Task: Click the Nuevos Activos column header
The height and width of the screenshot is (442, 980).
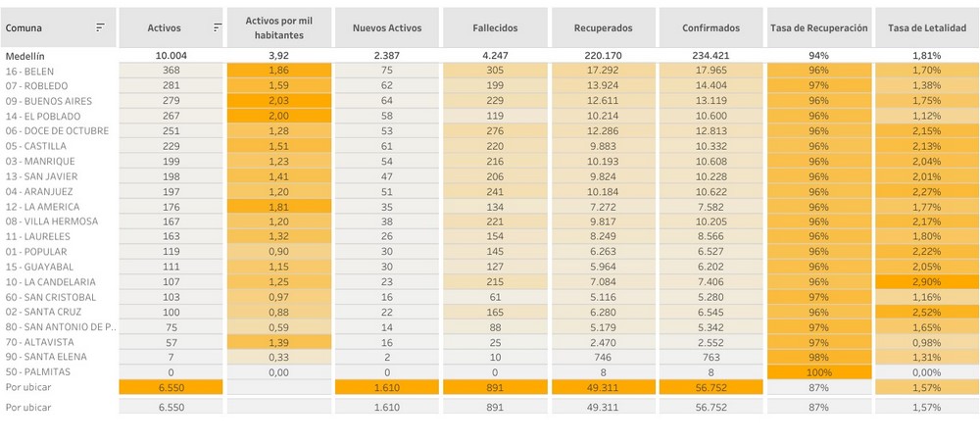Action: [387, 28]
